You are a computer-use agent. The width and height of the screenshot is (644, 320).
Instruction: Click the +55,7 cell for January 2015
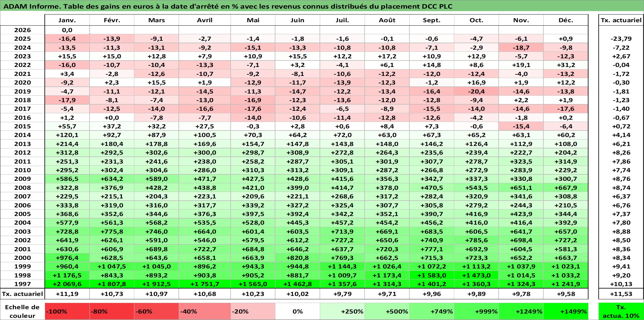coord(67,126)
